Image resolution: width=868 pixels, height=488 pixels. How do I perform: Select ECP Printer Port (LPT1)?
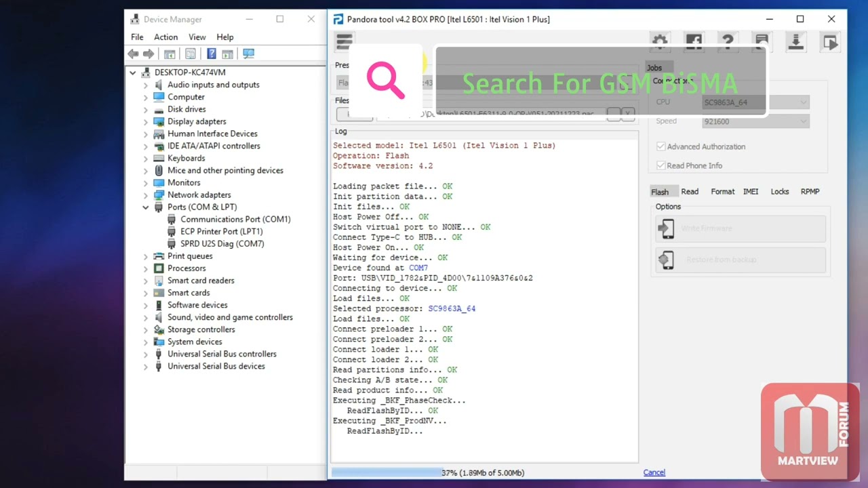tap(222, 232)
